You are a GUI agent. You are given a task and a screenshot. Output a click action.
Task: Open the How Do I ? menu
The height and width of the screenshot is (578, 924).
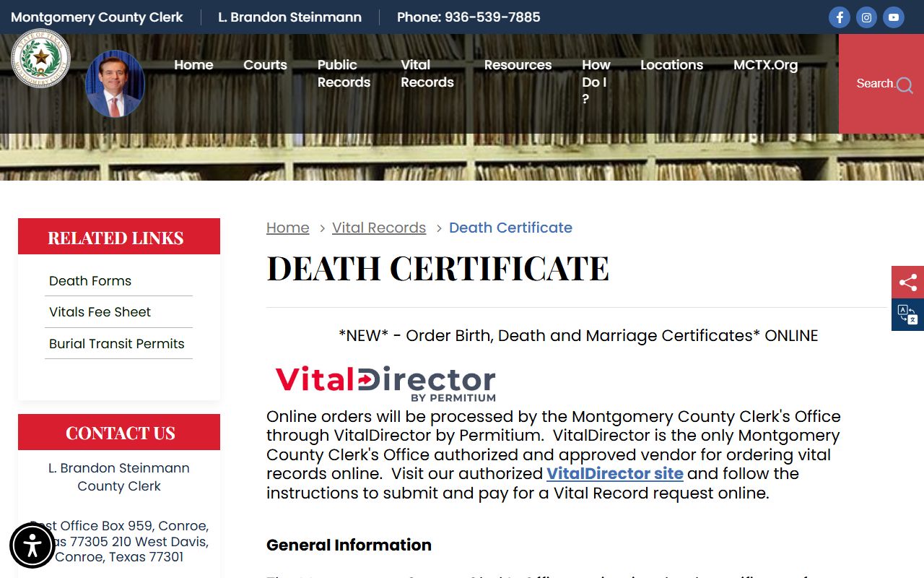(x=596, y=82)
